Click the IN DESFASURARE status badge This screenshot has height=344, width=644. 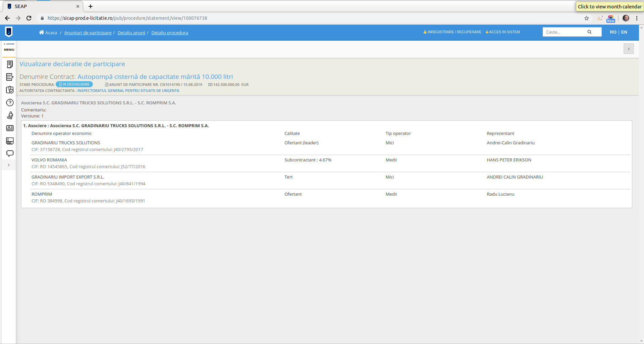tap(74, 84)
